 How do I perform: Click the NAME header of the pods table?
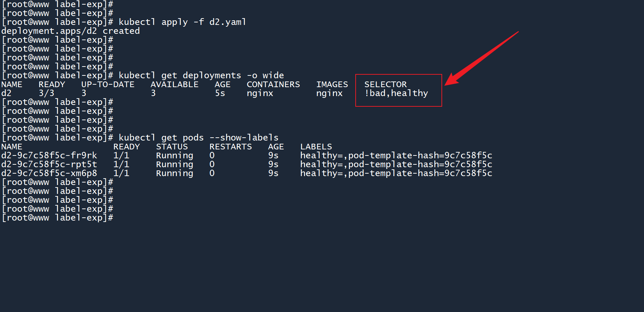(12, 147)
